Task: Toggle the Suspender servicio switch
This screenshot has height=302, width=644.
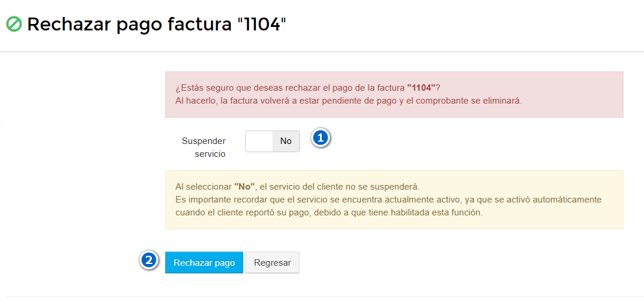Action: pos(272,141)
